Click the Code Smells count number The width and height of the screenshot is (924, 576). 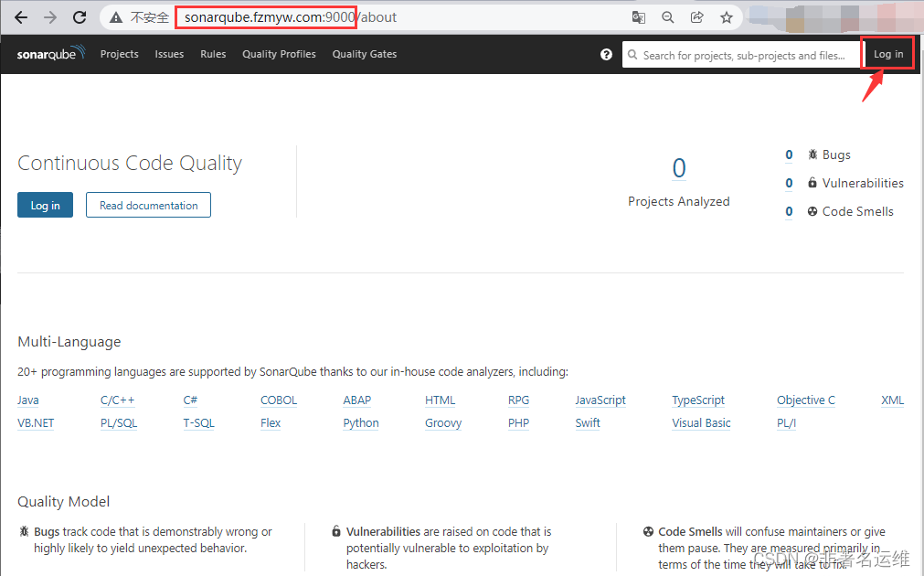(x=789, y=211)
